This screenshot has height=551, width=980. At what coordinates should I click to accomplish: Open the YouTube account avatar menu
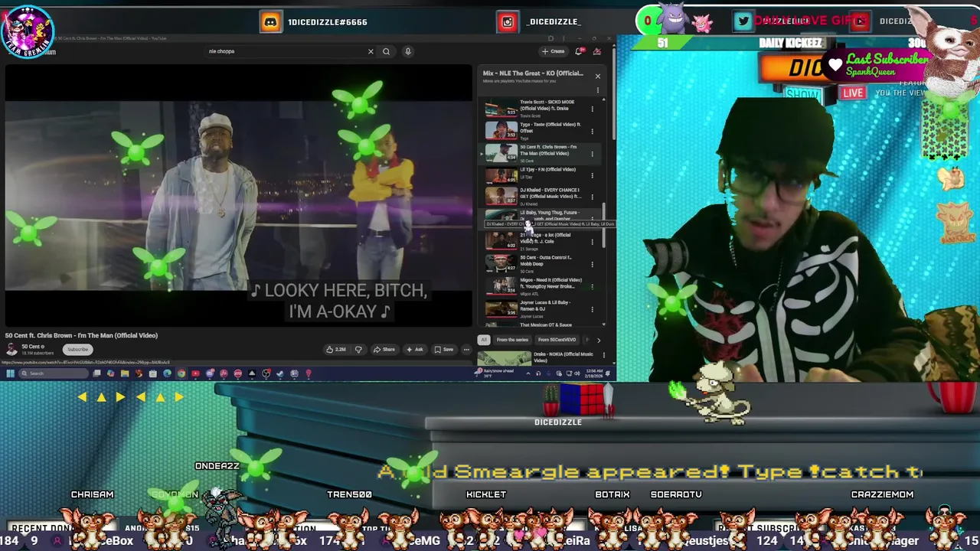tap(597, 51)
